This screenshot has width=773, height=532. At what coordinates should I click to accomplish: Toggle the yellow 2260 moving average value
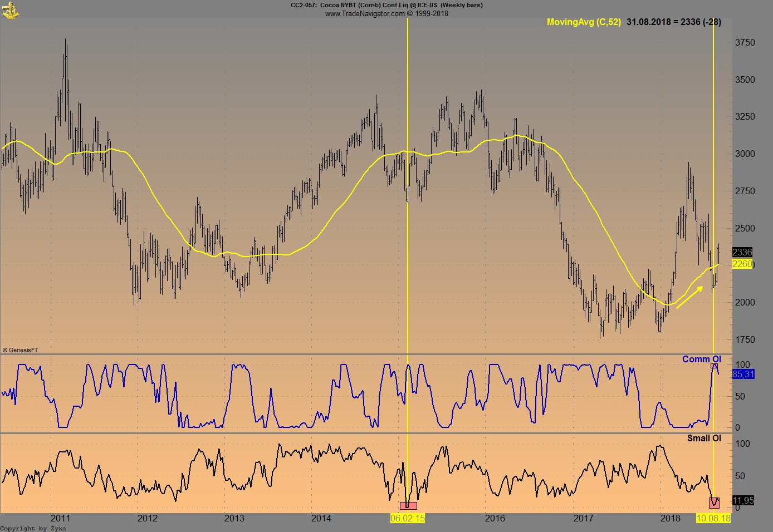(743, 264)
